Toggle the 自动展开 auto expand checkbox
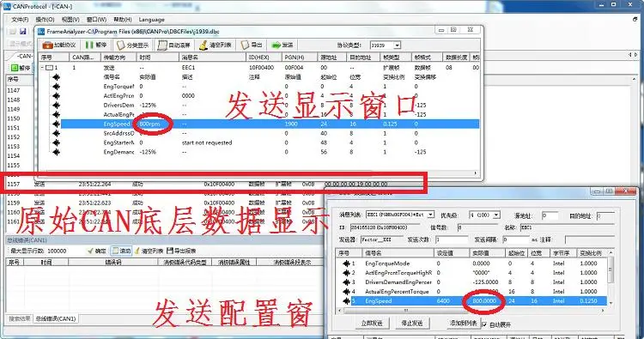The width and height of the screenshot is (644, 339). (x=484, y=324)
